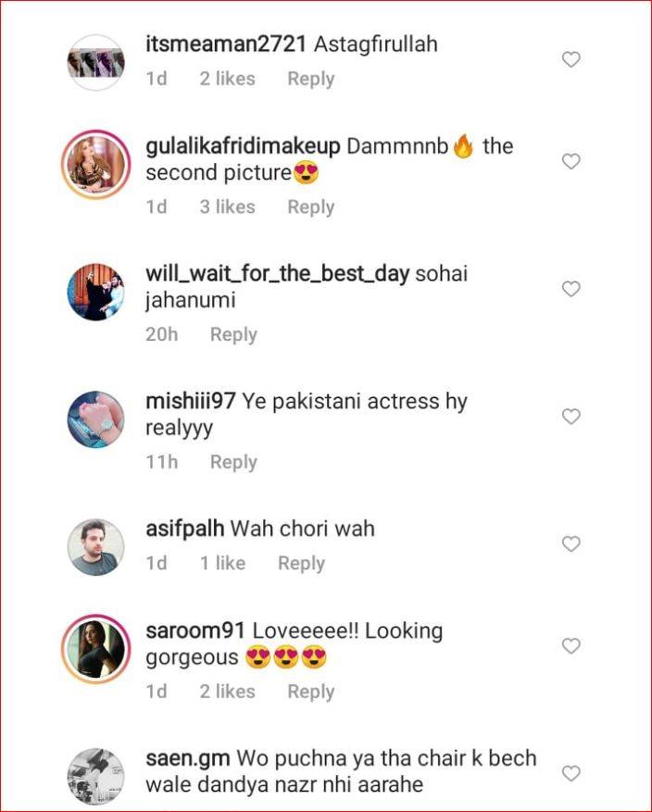Open the will_wait_for_the_best_day username link

pyautogui.click(x=278, y=274)
